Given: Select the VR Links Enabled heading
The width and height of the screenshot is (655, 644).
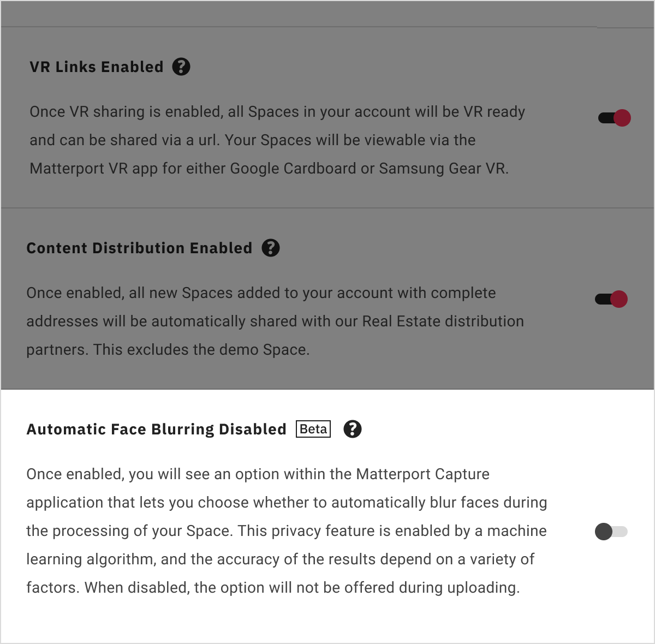Looking at the screenshot, I should (97, 67).
